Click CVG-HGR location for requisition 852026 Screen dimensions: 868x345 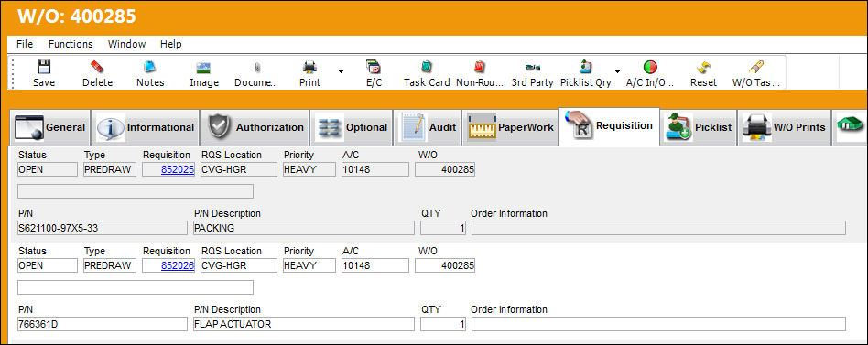(239, 265)
